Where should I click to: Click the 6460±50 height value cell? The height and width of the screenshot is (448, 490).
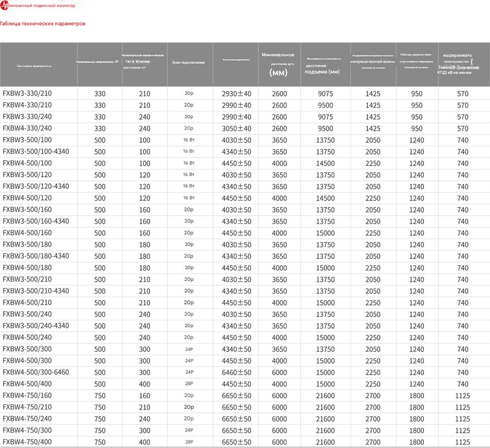(236, 372)
